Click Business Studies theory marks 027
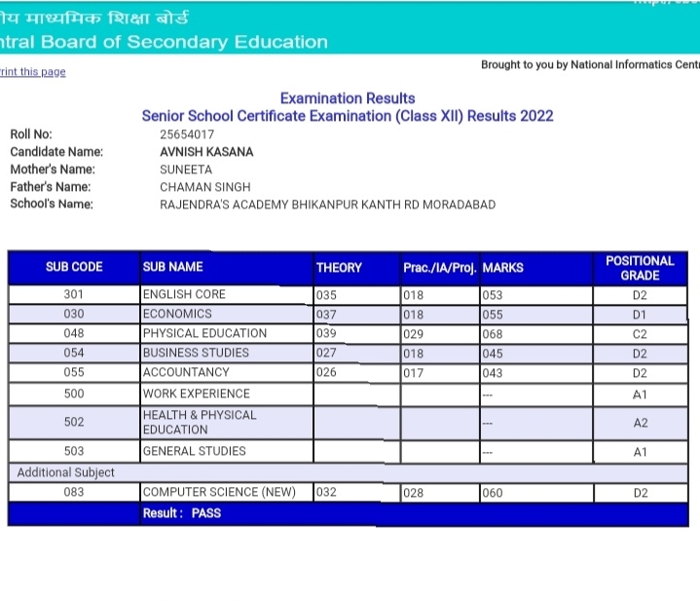Screen dimensions: 700x602 click(356, 354)
